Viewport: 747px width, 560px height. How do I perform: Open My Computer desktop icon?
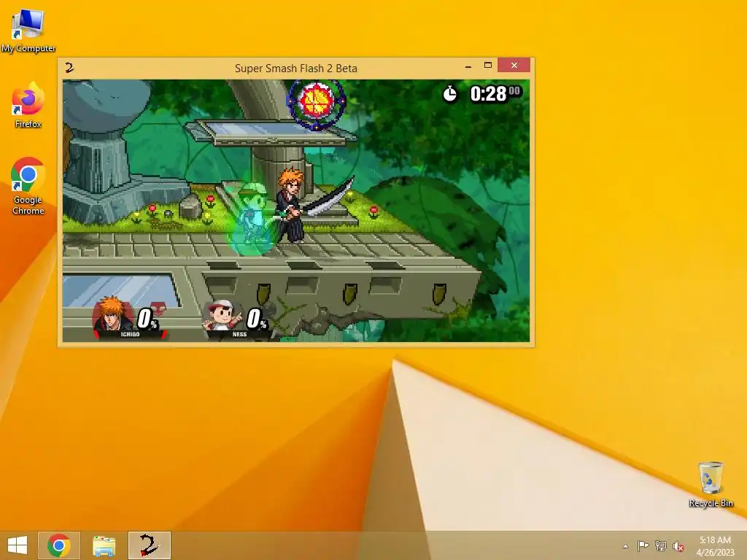28,30
